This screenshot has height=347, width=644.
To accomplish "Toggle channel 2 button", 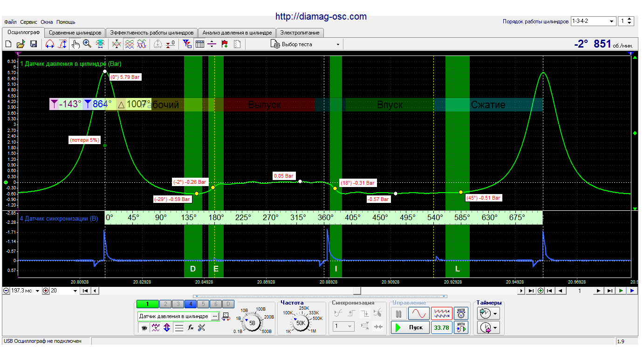I will click(x=165, y=304).
